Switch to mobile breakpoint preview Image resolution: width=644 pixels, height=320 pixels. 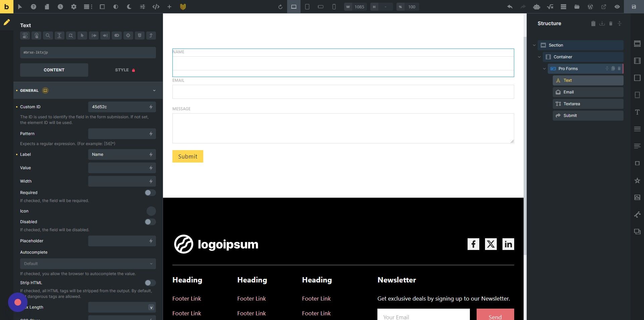tap(334, 7)
